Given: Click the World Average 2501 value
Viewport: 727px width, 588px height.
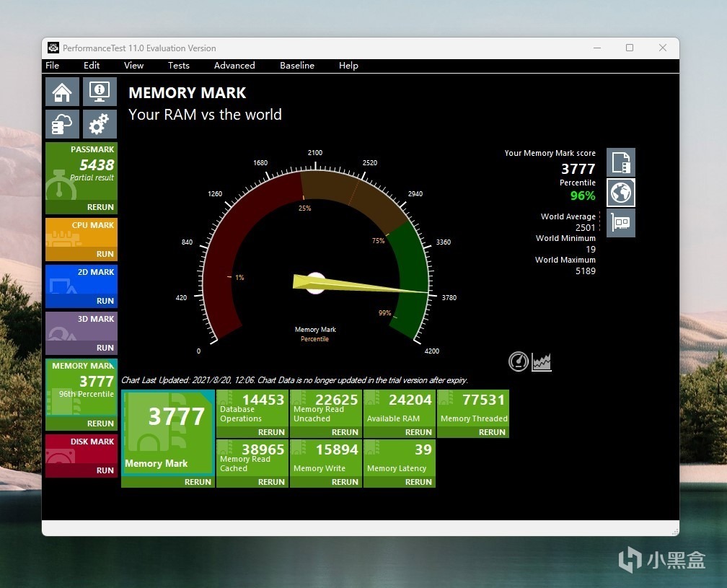Looking at the screenshot, I should pyautogui.click(x=585, y=228).
